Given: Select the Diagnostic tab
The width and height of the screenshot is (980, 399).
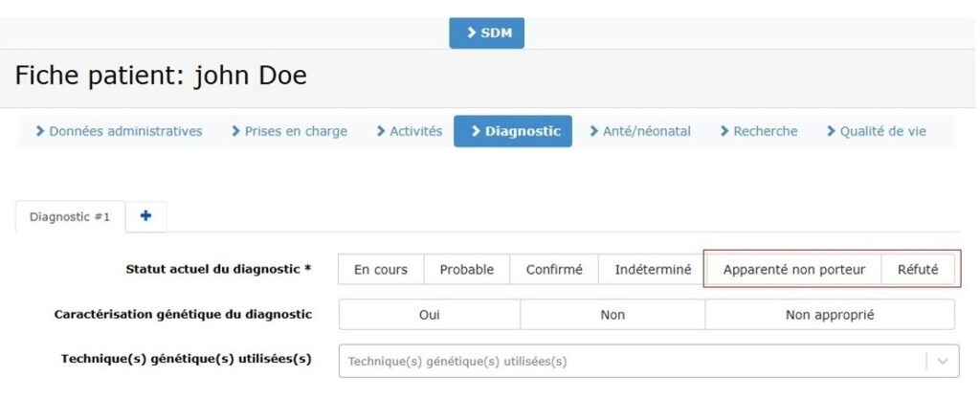Looking at the screenshot, I should click(x=513, y=131).
